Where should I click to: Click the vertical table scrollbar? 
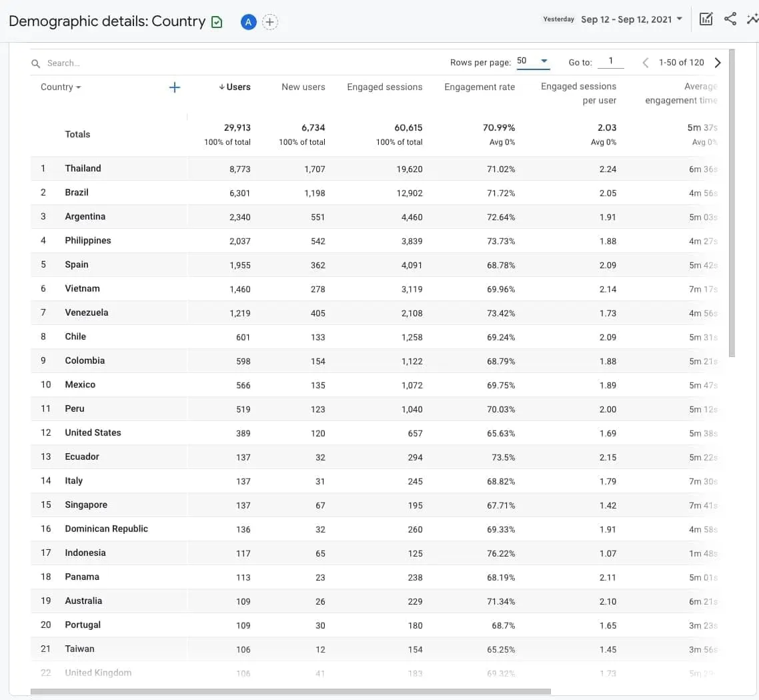tap(732, 203)
